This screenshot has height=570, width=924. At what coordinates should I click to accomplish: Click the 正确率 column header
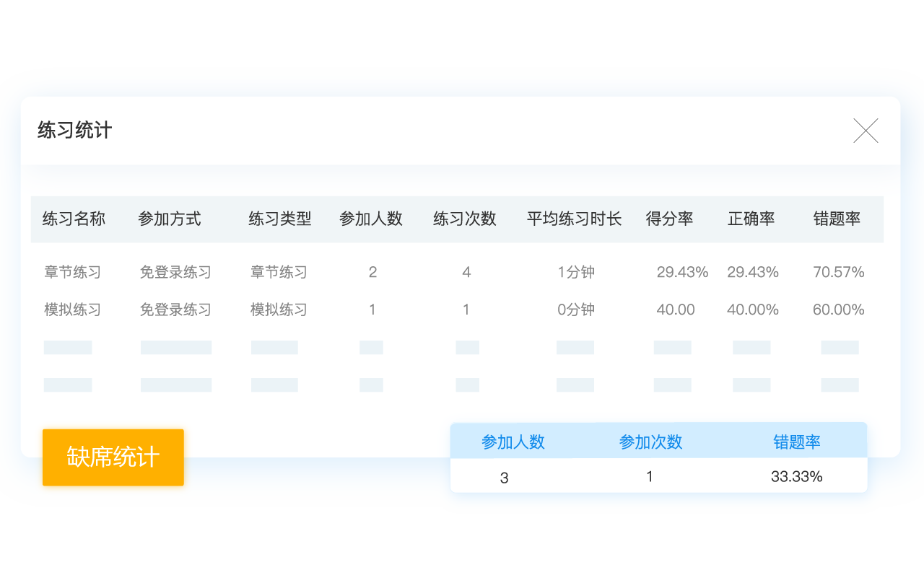click(751, 219)
